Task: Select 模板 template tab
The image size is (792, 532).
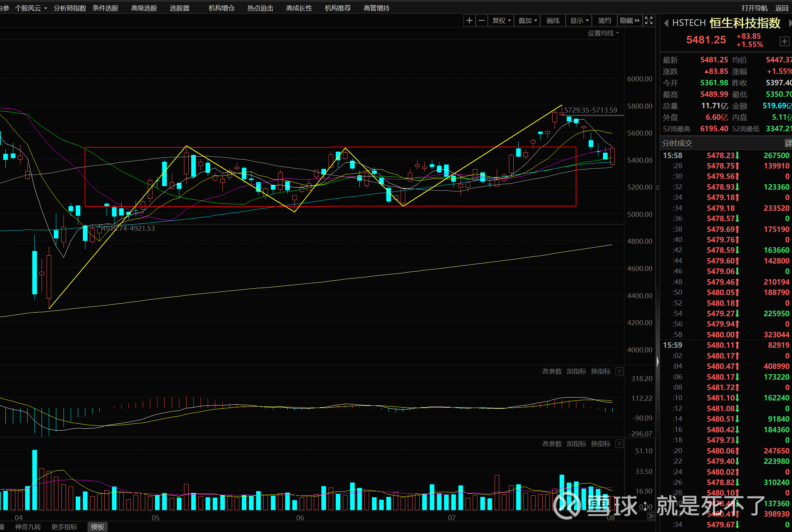Action: (x=98, y=527)
